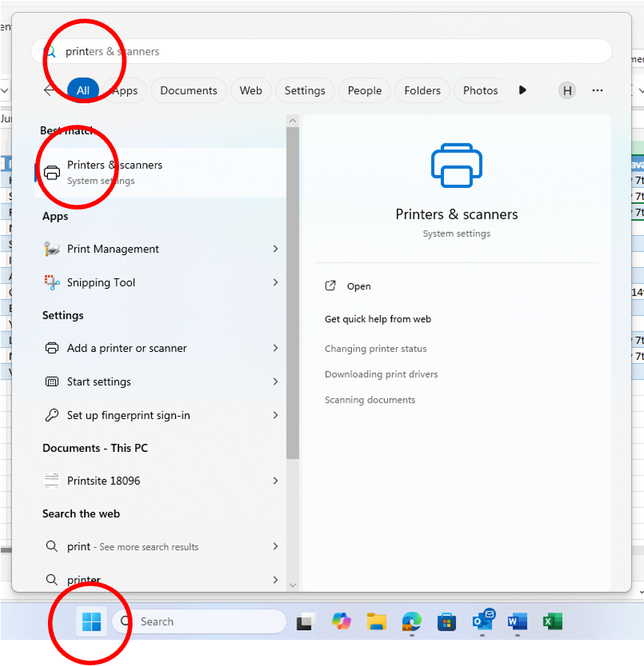The image size is (644, 666).
Task: Launch Excel from the taskbar
Action: tap(553, 621)
